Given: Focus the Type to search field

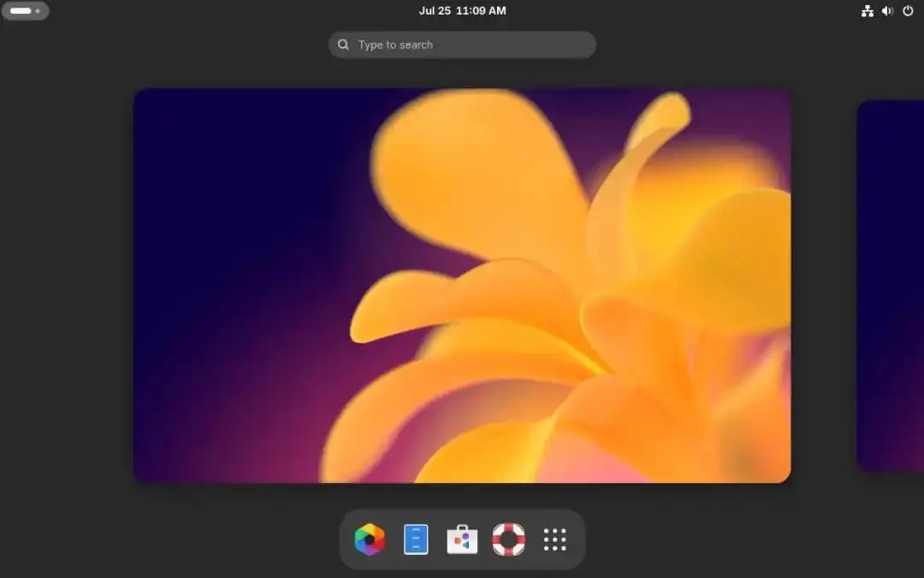Looking at the screenshot, I should (x=462, y=45).
